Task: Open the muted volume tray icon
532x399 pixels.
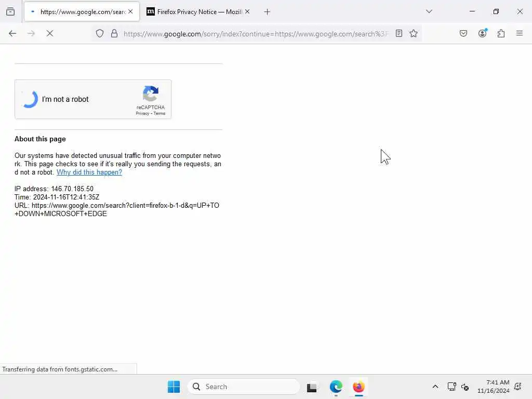Action: (x=465, y=387)
